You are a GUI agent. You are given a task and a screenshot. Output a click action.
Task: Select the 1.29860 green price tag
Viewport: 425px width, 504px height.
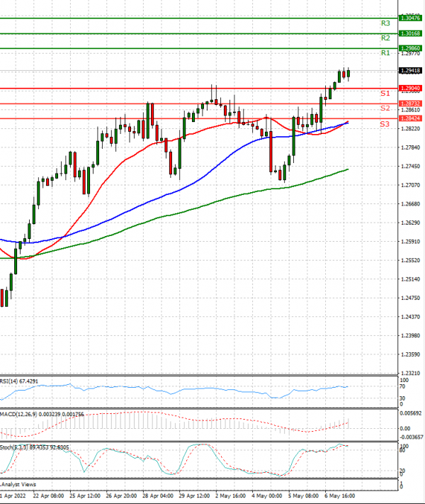pyautogui.click(x=410, y=48)
